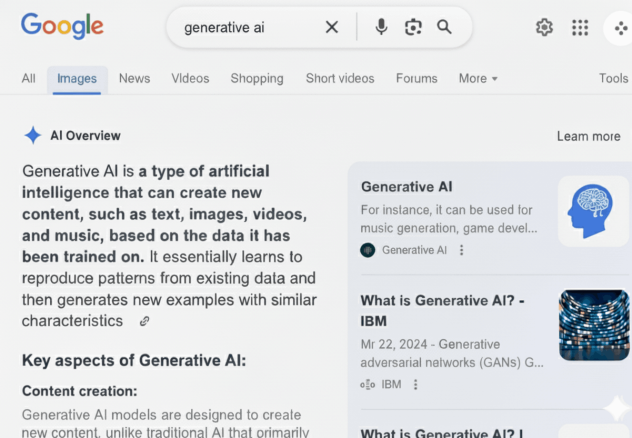Open three-dot menu for Generative AI source

coord(462,250)
